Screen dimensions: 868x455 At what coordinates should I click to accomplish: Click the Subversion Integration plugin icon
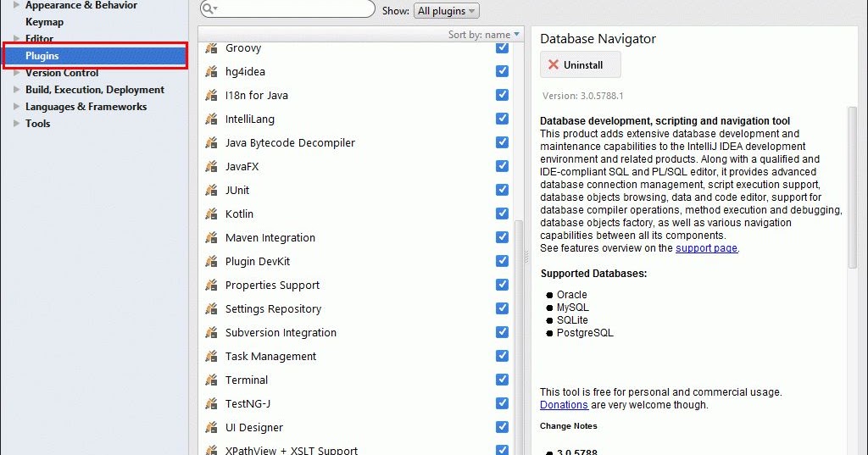click(x=211, y=333)
